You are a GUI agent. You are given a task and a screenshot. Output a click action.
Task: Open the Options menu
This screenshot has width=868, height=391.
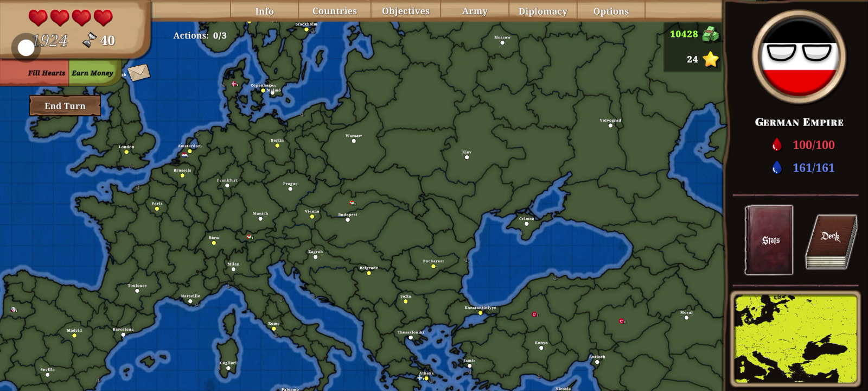611,11
